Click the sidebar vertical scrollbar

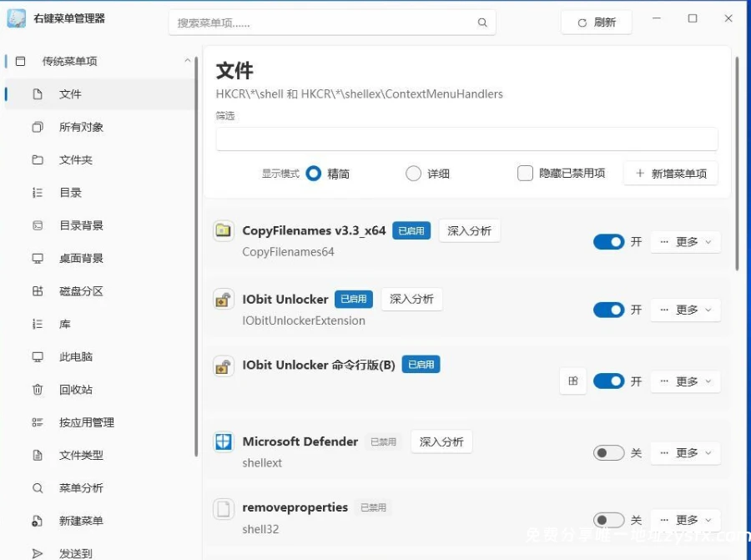[x=196, y=257]
